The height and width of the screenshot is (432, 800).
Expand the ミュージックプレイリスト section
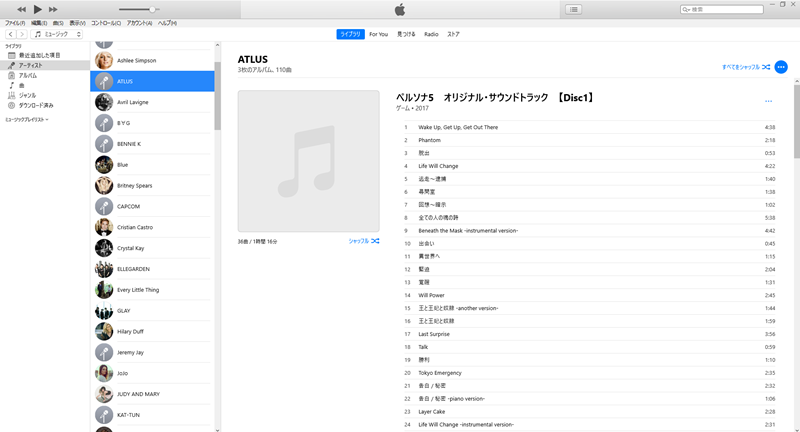[x=27, y=119]
